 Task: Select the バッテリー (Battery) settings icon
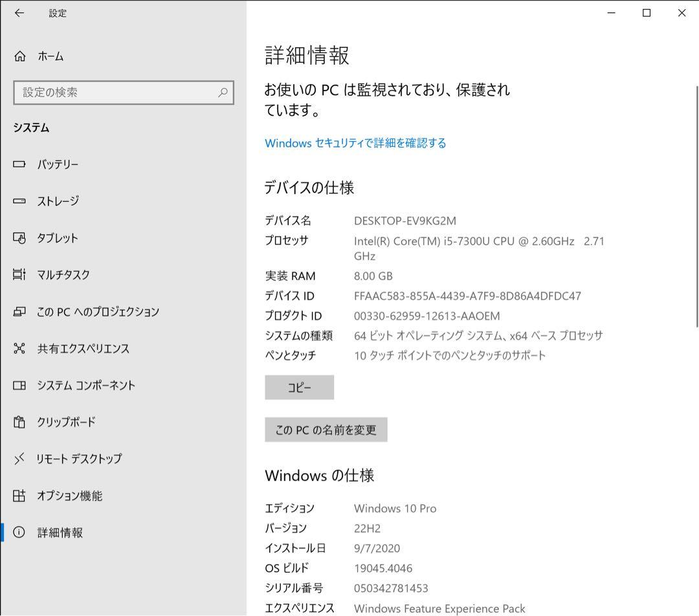tap(19, 164)
